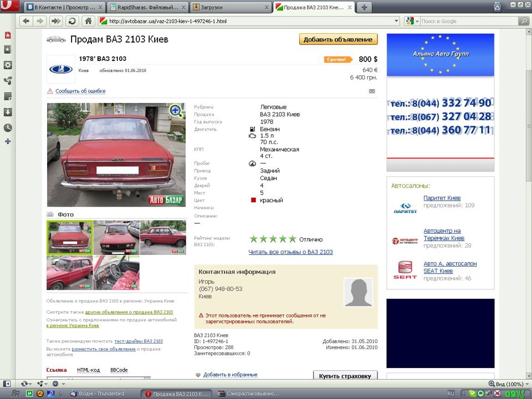Click the envelope message icon

[372, 91]
